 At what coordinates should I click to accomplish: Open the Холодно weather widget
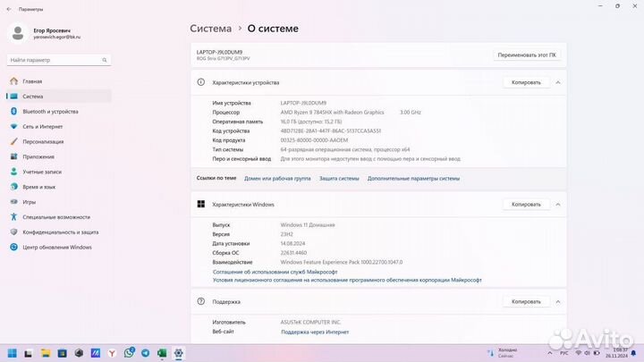coord(503,353)
